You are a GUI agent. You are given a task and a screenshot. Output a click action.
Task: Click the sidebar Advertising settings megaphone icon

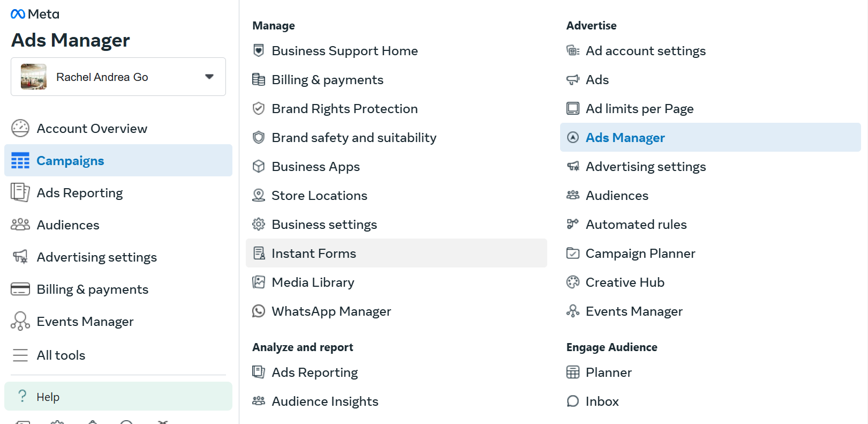tap(20, 257)
